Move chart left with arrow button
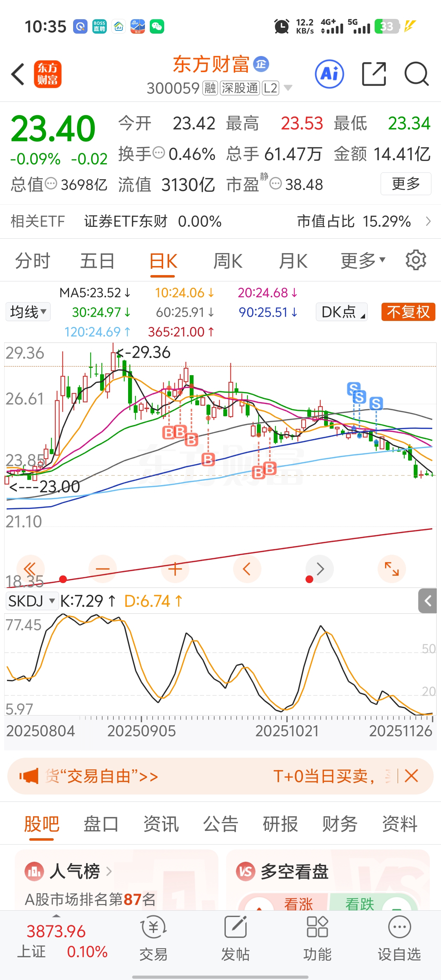Screen dimensions: 441x980 [247, 569]
